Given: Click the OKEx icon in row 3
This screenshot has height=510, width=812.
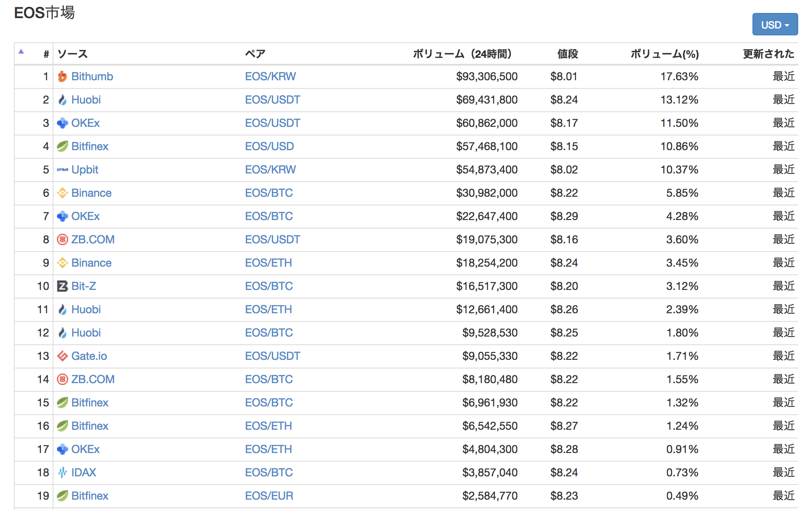Looking at the screenshot, I should (x=63, y=123).
